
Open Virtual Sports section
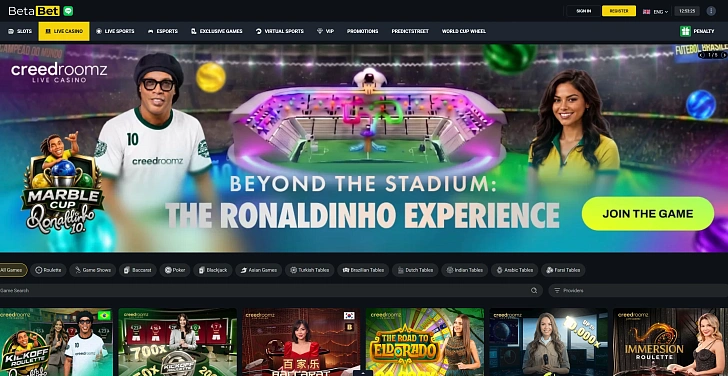point(280,31)
